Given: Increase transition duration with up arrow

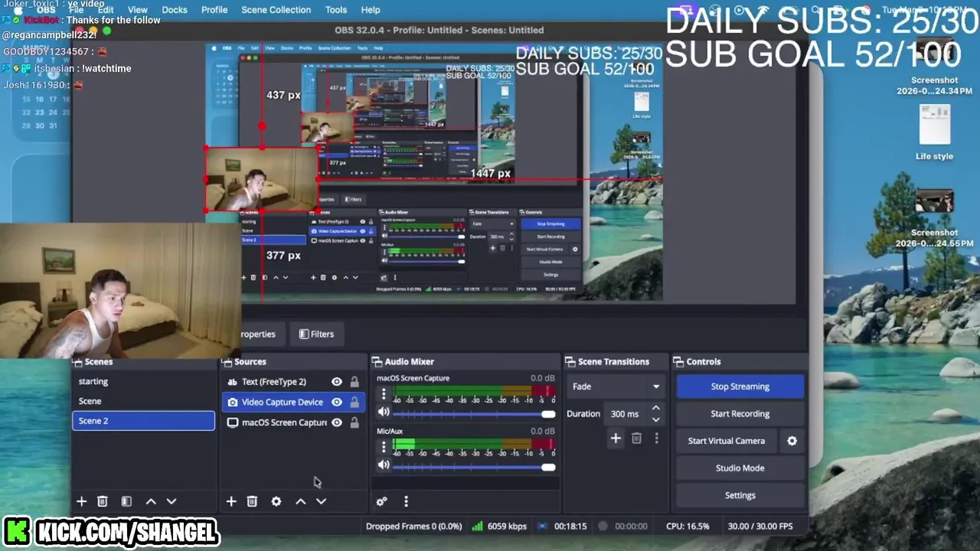Looking at the screenshot, I should tap(655, 409).
